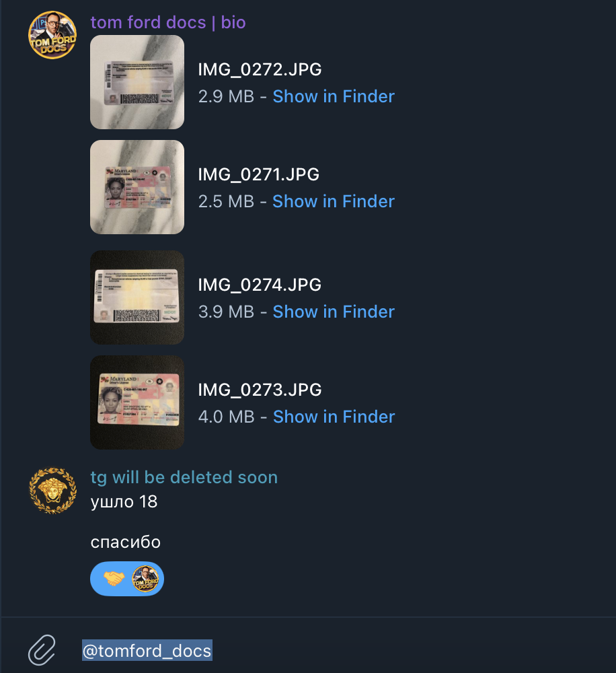
Task: Show IMG_0274.JPG in Finder
Action: coord(334,312)
